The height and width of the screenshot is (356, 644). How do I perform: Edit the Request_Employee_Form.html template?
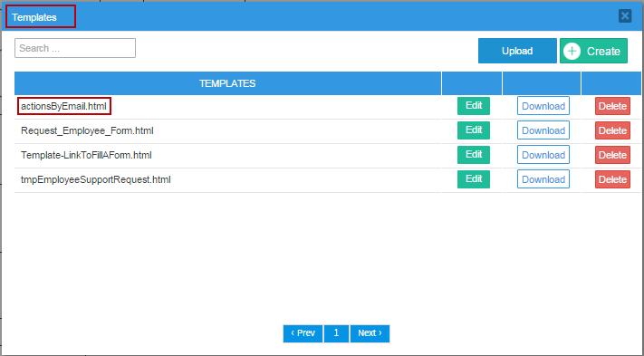[x=474, y=130]
